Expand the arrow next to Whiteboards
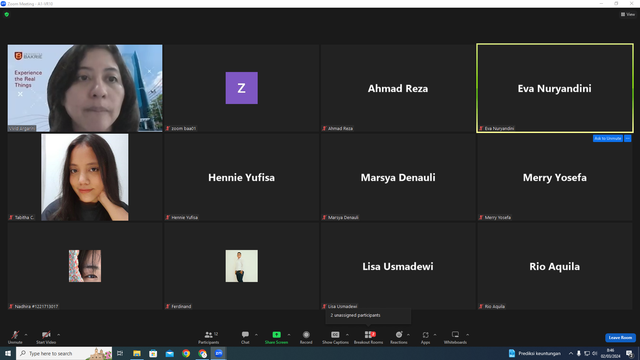The width and height of the screenshot is (640, 360). [467, 335]
